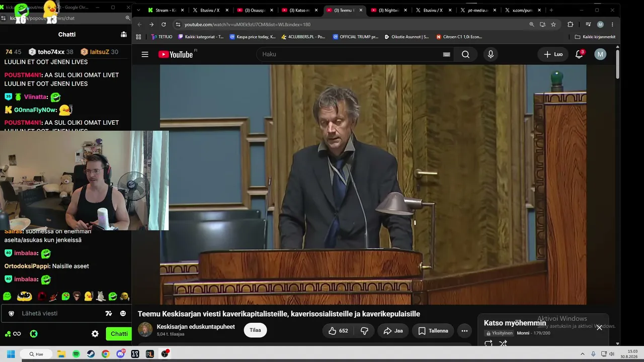Go back in Chrome history

point(139,24)
